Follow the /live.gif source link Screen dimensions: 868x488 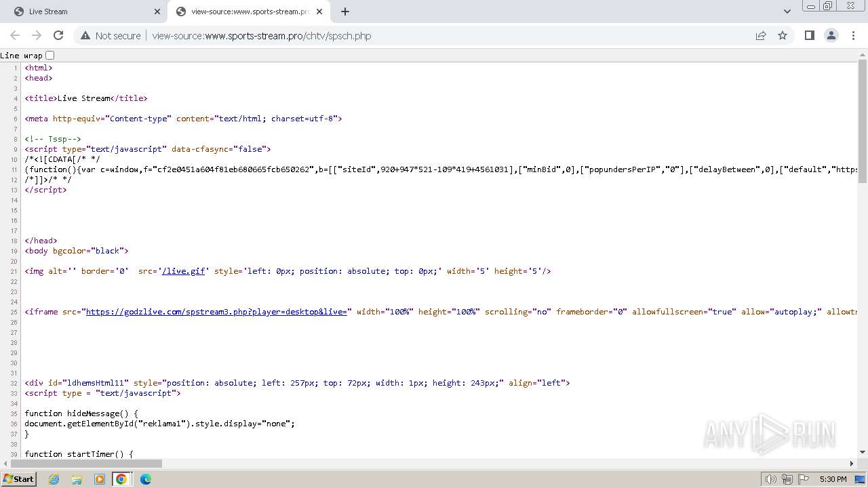point(184,271)
